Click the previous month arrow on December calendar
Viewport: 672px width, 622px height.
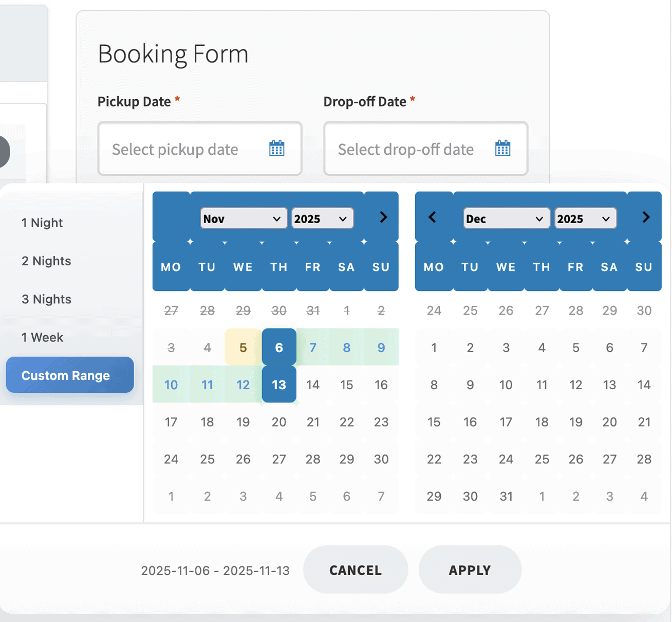[x=433, y=217]
